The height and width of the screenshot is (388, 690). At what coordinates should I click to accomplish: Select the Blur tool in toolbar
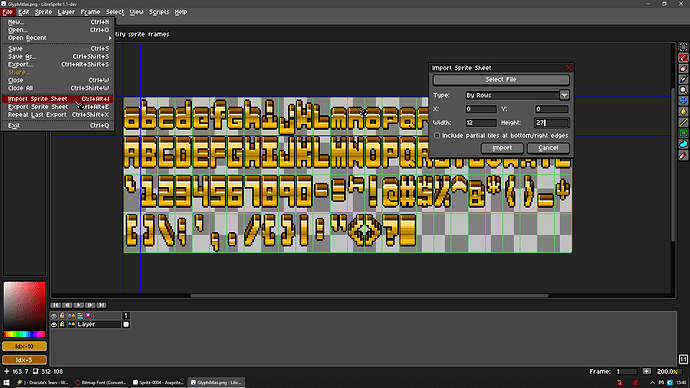click(683, 155)
